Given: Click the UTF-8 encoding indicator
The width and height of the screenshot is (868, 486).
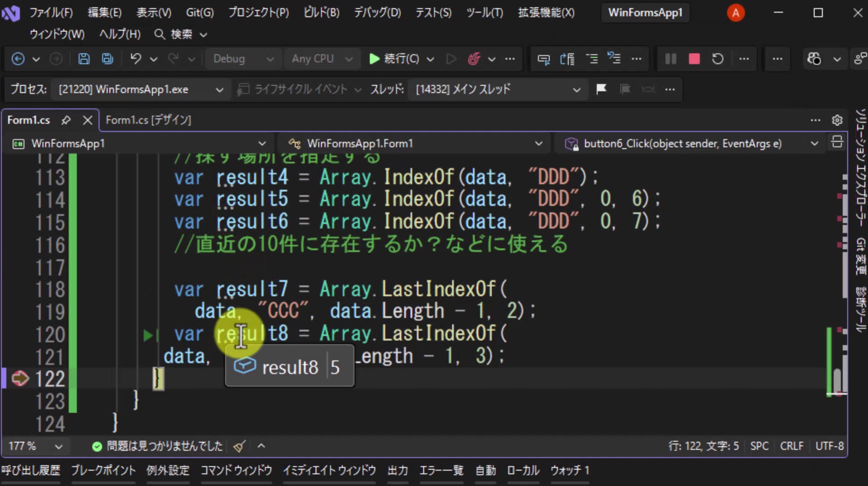Looking at the screenshot, I should coord(830,446).
